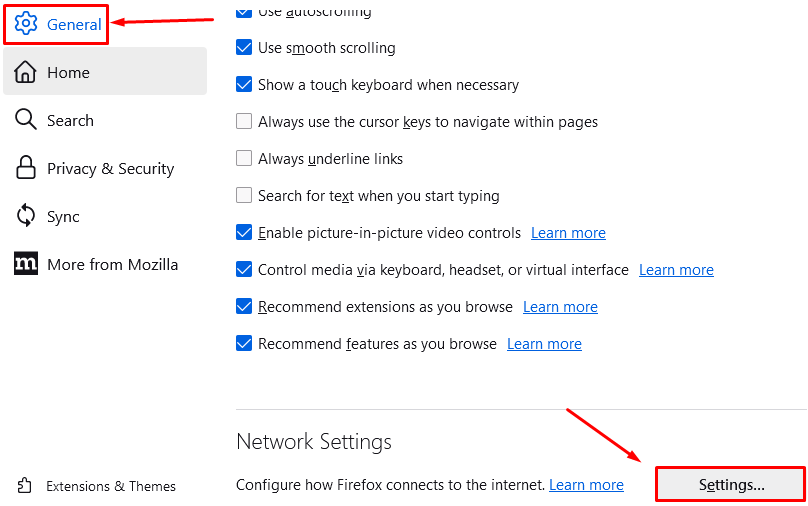Enable Always use cursor keys to navigate
The image size is (808, 506).
[244, 121]
